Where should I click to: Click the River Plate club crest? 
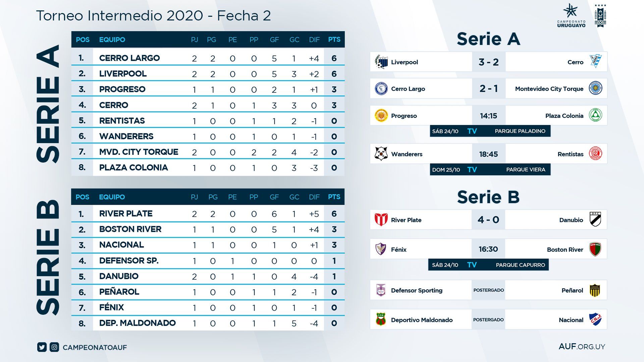[381, 220]
